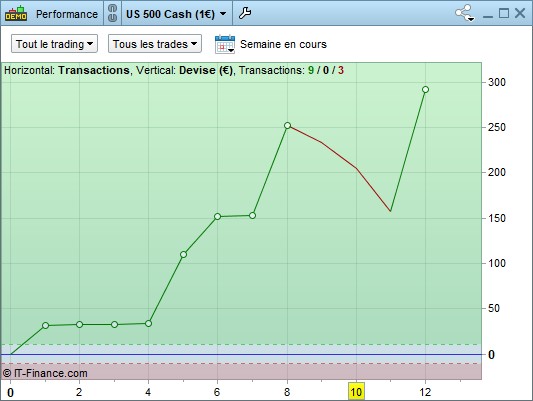This screenshot has width=533, height=401.
Task: Click the Semaine en cours label
Action: click(x=283, y=44)
